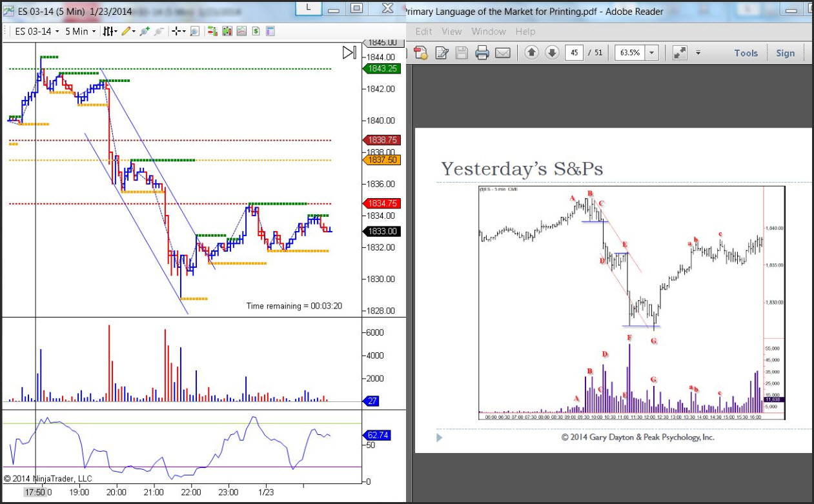Screen dimensions: 814x504
Task: Open the chart style bars icon
Action: pos(110,31)
